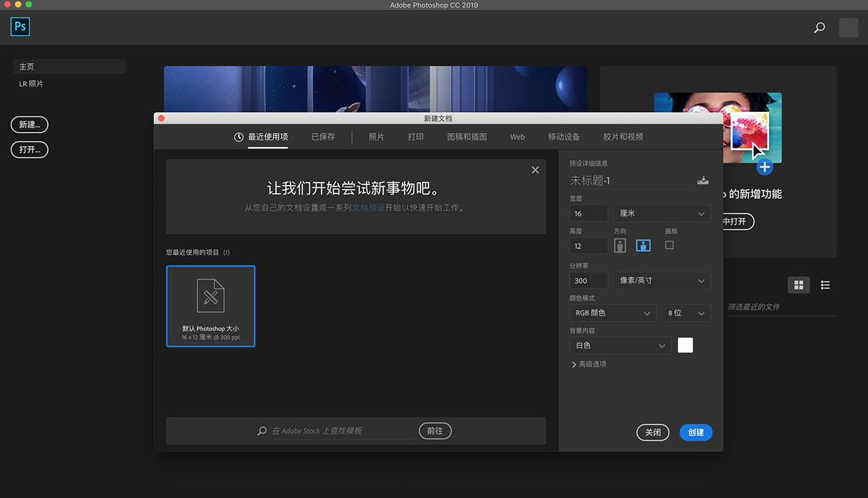Switch recent files to grid view
The height and width of the screenshot is (498, 868).
click(x=799, y=285)
